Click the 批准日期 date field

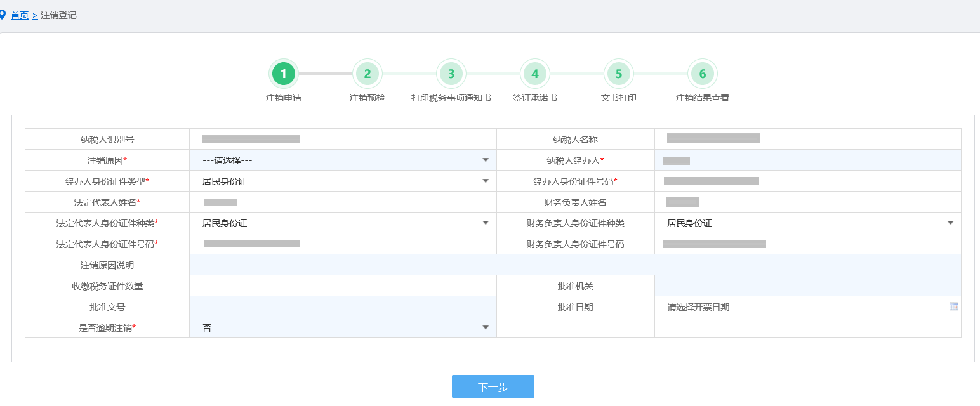click(800, 307)
